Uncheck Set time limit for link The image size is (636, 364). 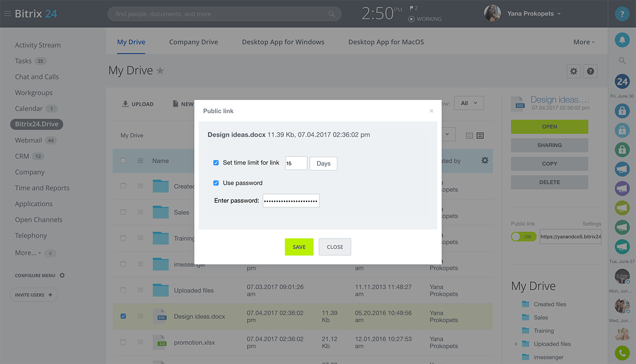click(216, 163)
